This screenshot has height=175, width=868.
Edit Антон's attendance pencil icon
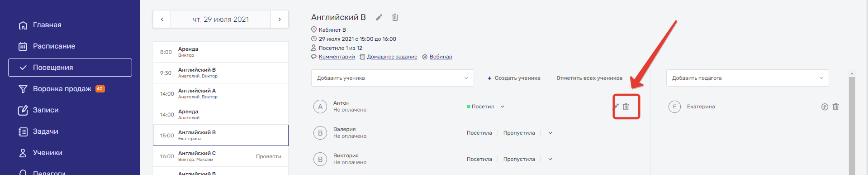coord(616,107)
